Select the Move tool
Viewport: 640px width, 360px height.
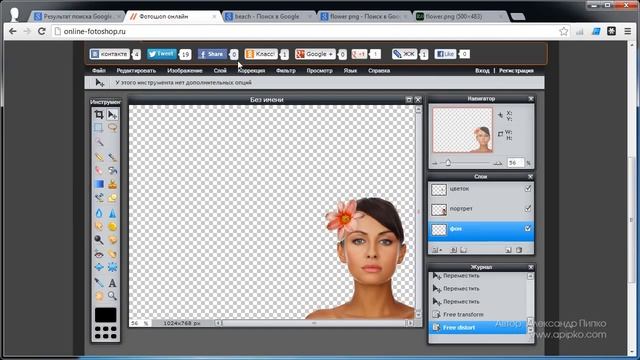point(112,114)
